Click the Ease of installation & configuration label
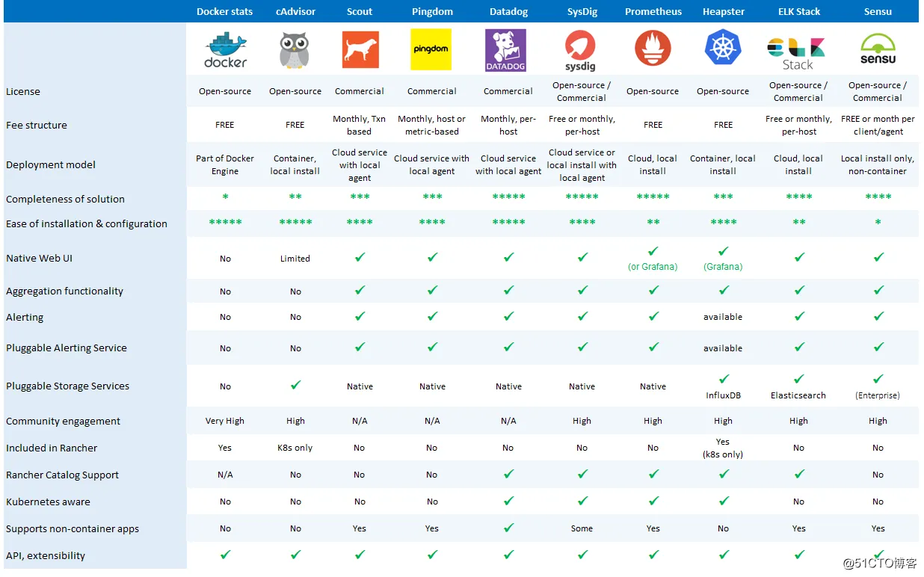 (87, 223)
